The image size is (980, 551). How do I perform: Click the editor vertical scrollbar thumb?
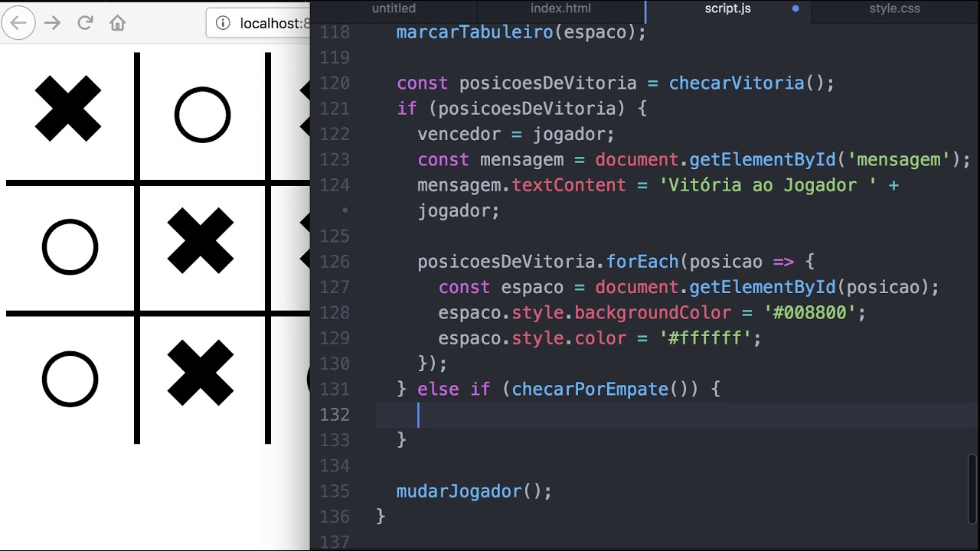coord(973,489)
